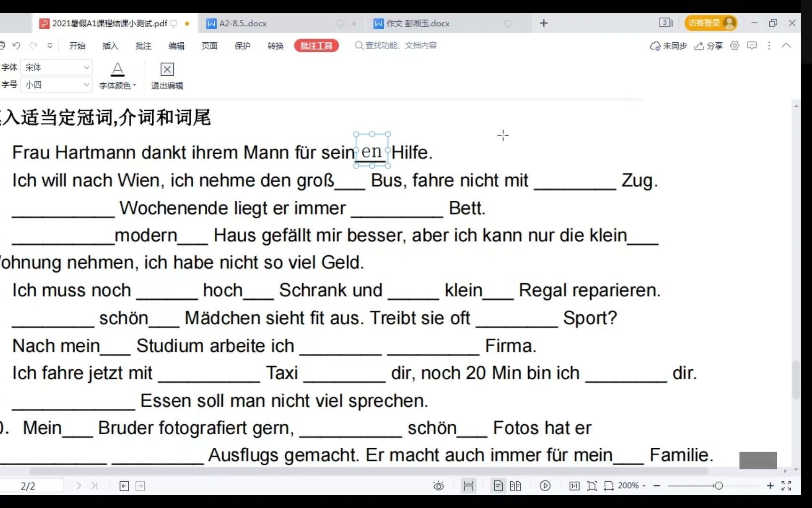
Task: Open the 开始 ribbon tab
Action: (x=77, y=46)
